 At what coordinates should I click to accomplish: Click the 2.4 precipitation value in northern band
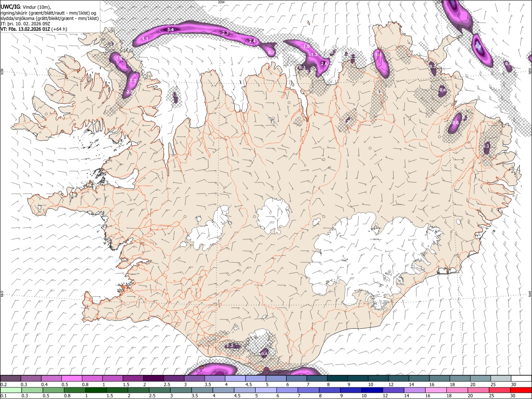point(252,41)
